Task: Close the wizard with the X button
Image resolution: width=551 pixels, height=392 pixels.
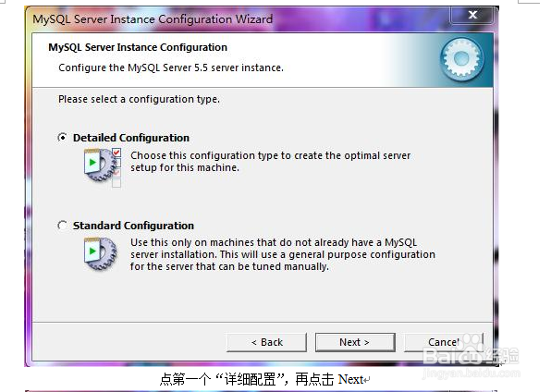Action: (473, 15)
